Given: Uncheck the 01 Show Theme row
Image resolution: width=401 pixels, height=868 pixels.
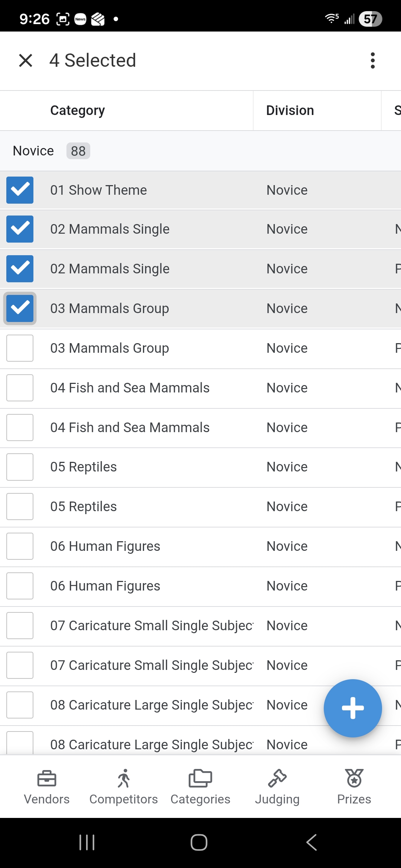Looking at the screenshot, I should [x=20, y=190].
